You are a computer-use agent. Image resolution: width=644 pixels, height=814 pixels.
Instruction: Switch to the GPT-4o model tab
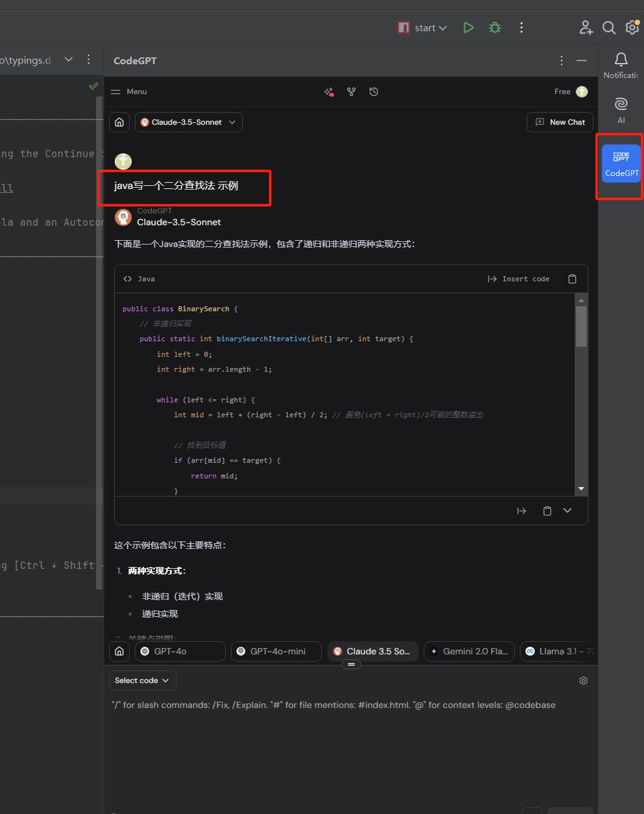180,651
